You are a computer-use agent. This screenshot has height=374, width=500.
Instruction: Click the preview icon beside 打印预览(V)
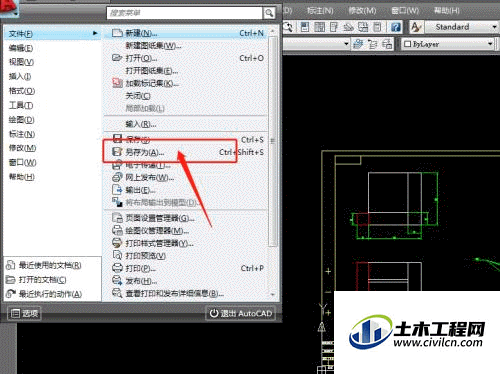(117, 255)
